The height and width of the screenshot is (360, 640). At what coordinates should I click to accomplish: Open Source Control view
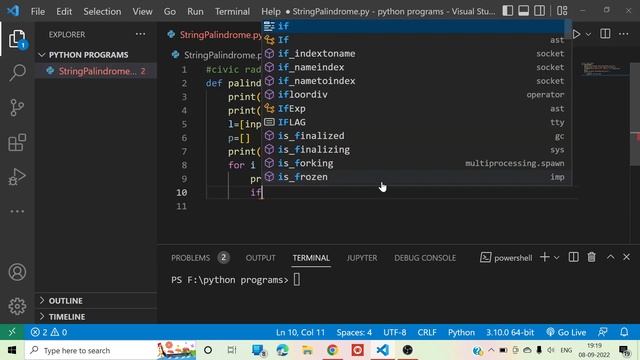(17, 108)
